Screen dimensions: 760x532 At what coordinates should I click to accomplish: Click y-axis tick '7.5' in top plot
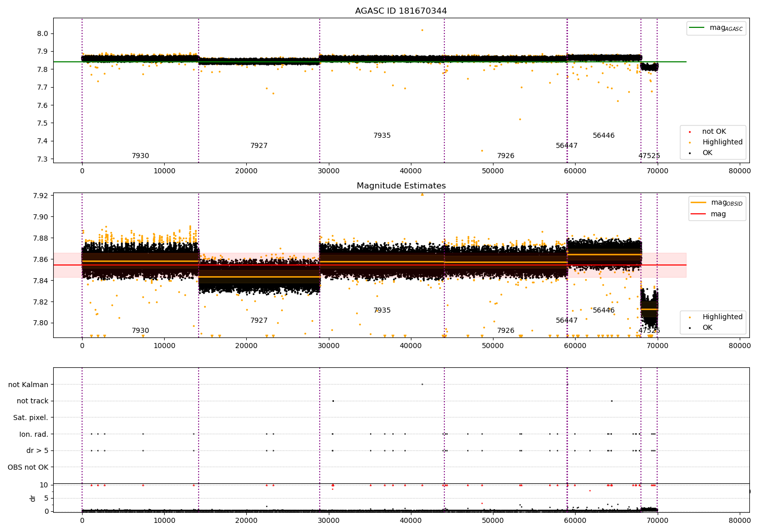[43, 124]
